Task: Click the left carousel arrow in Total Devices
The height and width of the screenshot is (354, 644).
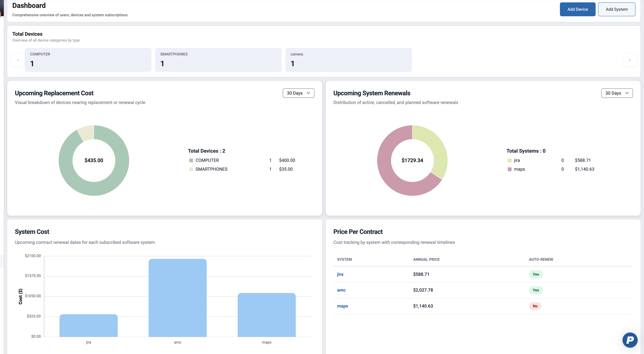Action: [x=18, y=60]
